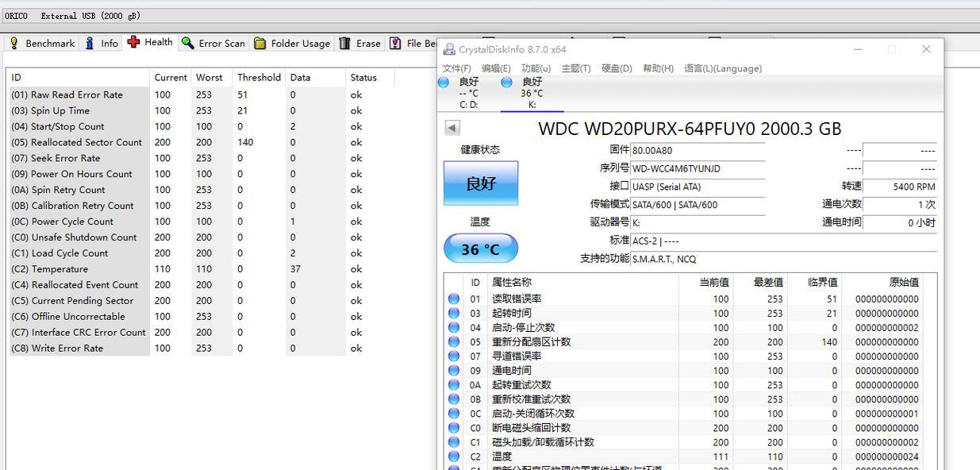The image size is (980, 470).
Task: Click the serial number field WD-WCC4M6TYUNJD
Action: coord(698,168)
